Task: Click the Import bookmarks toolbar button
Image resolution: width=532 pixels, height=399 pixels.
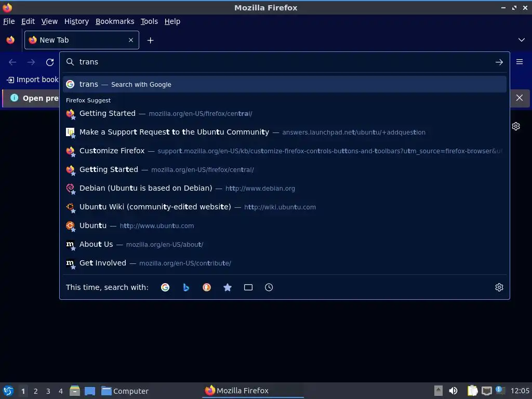Action: (x=33, y=79)
